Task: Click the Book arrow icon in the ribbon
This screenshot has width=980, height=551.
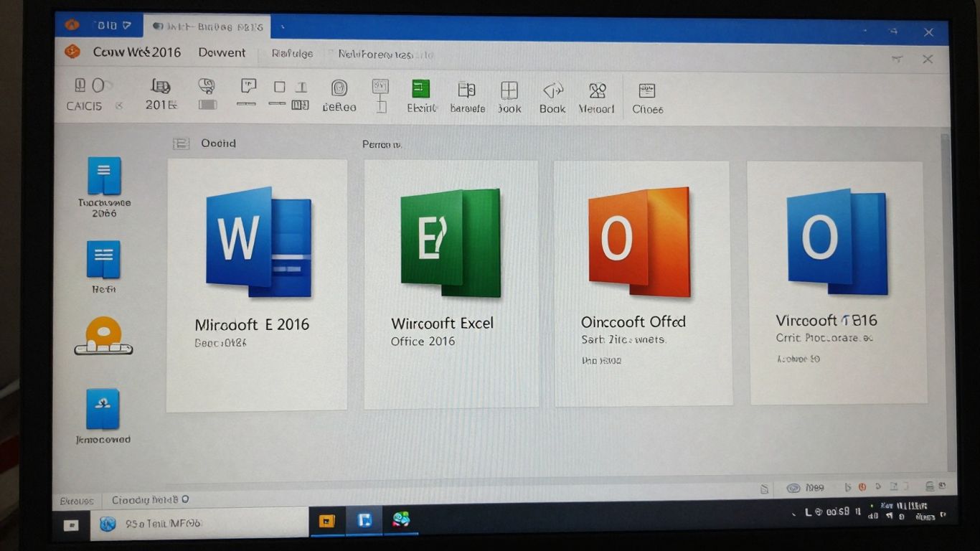Action: pyautogui.click(x=552, y=92)
